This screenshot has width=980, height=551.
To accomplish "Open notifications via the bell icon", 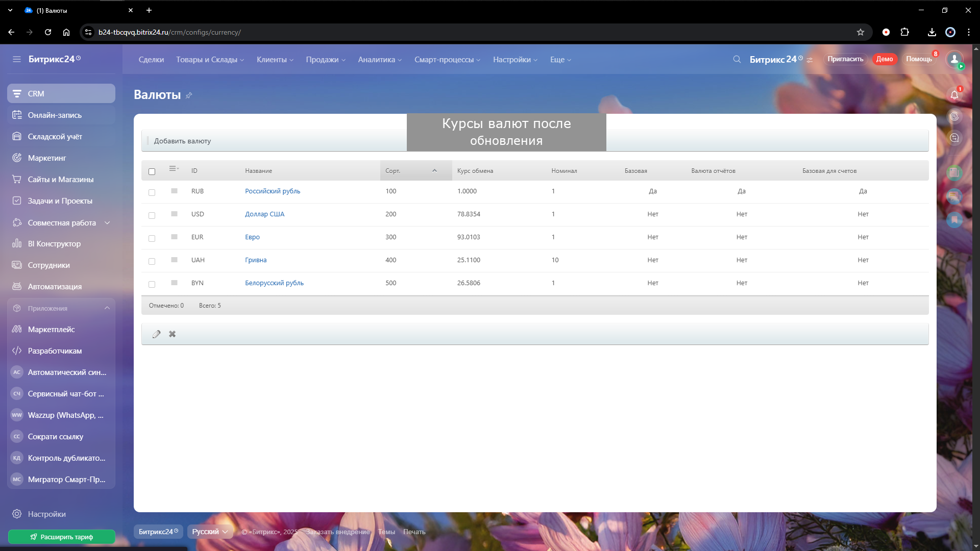I will (954, 95).
